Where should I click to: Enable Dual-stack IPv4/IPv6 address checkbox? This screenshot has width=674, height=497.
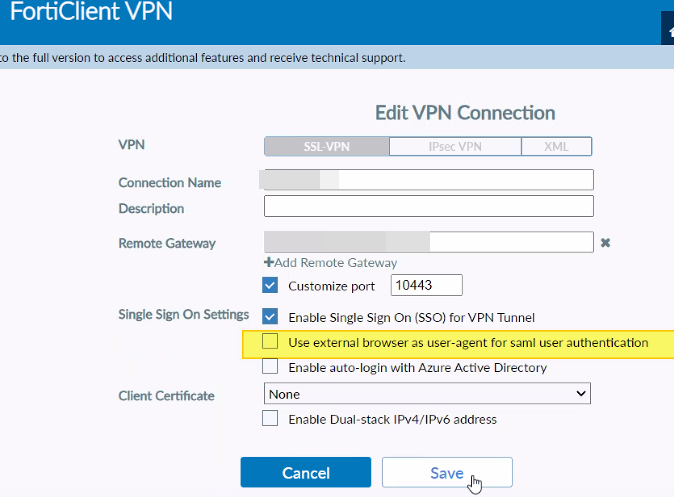270,419
